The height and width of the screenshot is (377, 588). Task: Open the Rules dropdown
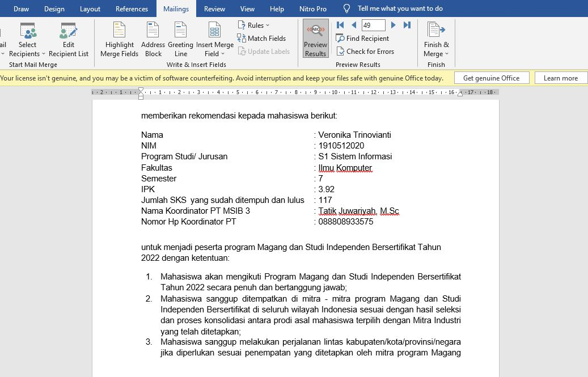[253, 25]
